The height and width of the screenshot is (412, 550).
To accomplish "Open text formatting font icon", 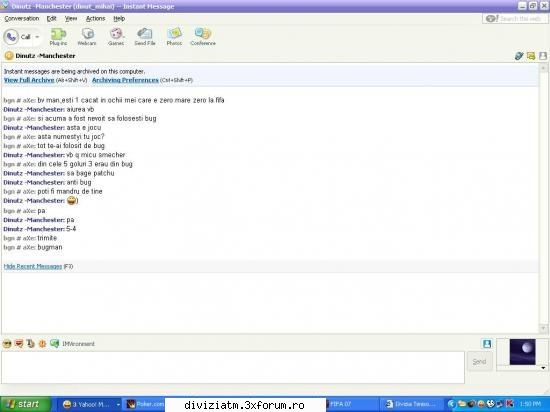I will 31,344.
